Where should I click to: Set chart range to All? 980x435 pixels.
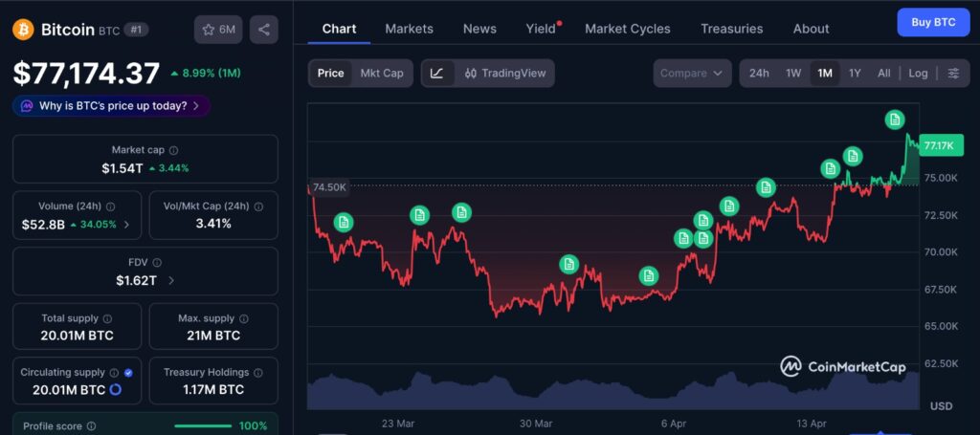883,73
